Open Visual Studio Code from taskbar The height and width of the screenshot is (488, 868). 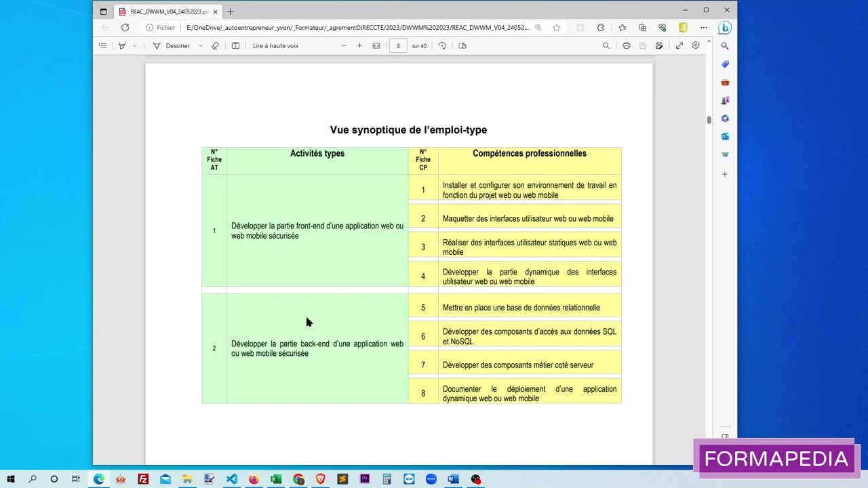(231, 479)
